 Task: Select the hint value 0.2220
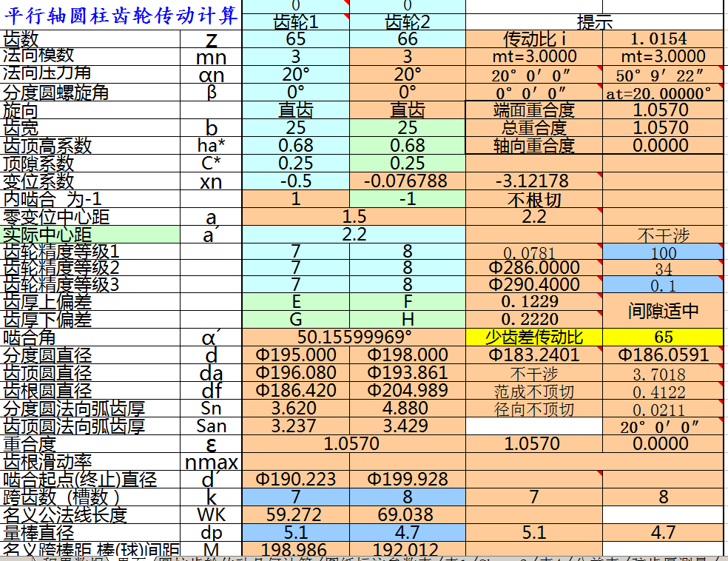(534, 320)
